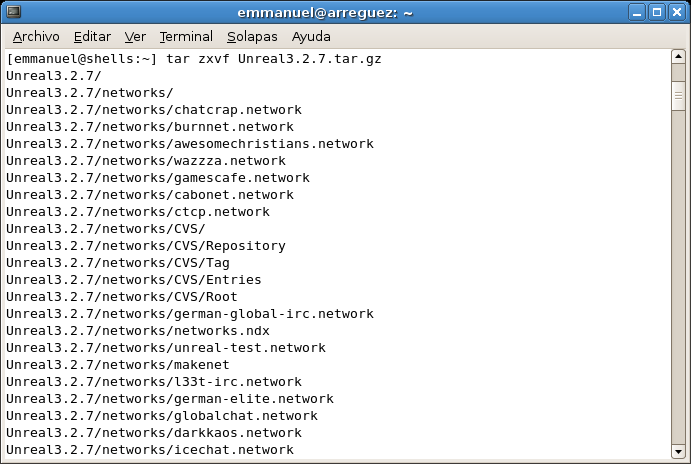The image size is (691, 464).
Task: Minimize the terminal window
Action: [637, 12]
